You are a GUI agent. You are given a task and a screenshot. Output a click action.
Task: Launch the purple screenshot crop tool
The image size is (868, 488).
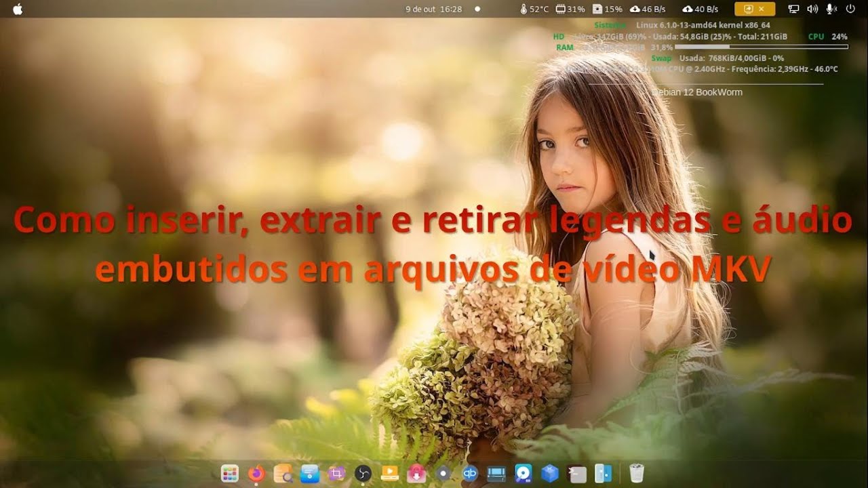336,473
